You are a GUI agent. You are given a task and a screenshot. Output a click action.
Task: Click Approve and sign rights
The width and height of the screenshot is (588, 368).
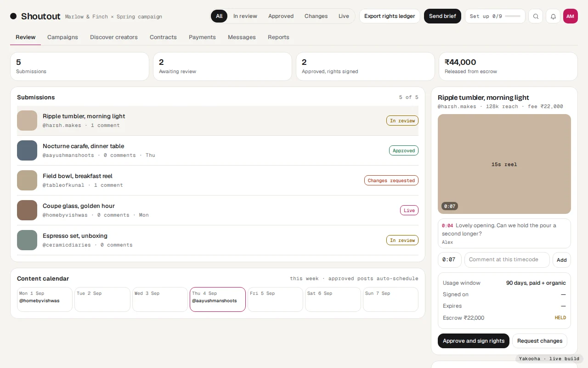pyautogui.click(x=474, y=341)
